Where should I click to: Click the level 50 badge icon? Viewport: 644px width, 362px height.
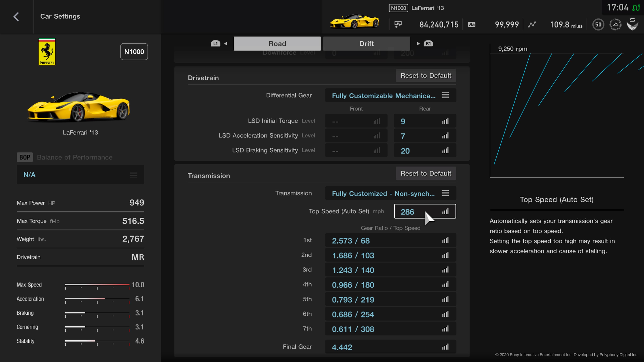[598, 24]
